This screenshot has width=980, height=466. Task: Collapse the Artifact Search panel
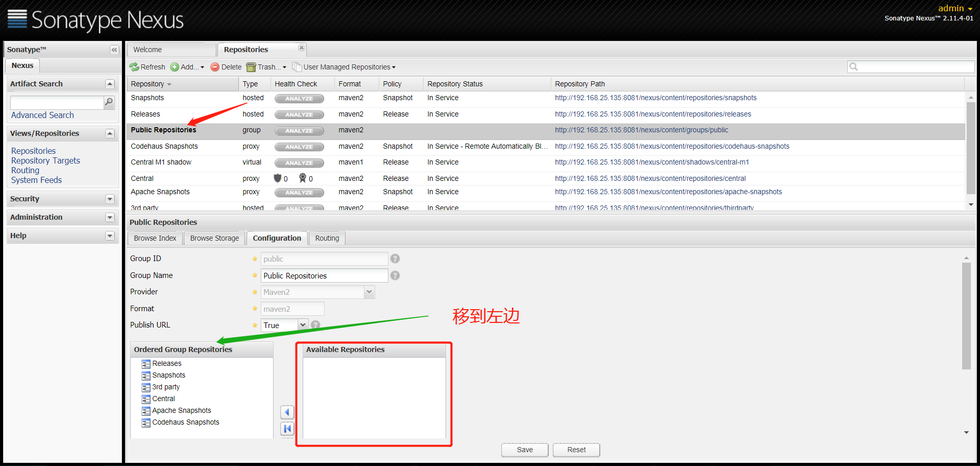coord(110,84)
